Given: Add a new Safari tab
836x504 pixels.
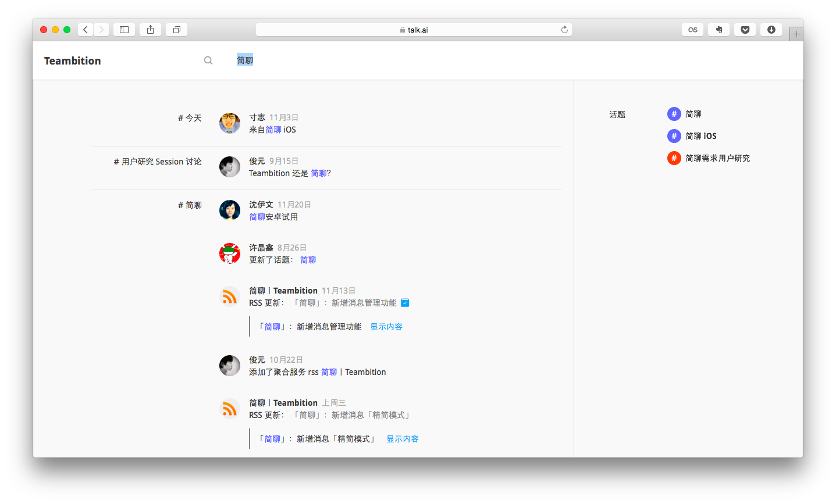Looking at the screenshot, I should (x=796, y=34).
